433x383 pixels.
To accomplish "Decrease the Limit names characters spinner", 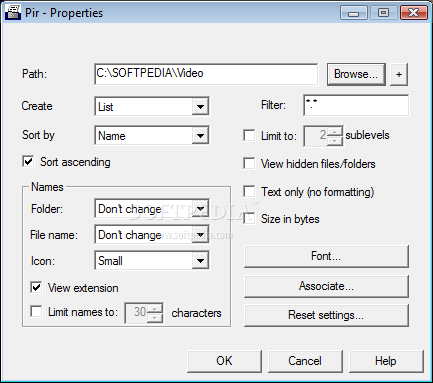I will (155, 318).
